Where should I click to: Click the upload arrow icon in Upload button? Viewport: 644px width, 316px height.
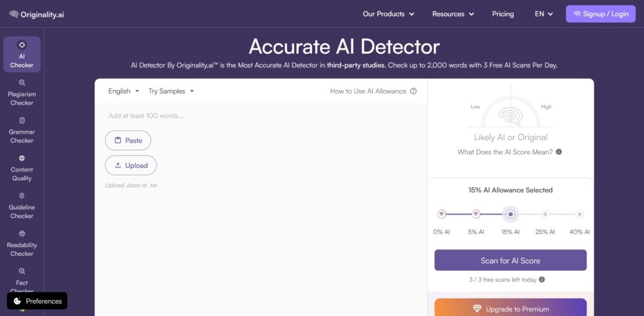click(x=118, y=165)
